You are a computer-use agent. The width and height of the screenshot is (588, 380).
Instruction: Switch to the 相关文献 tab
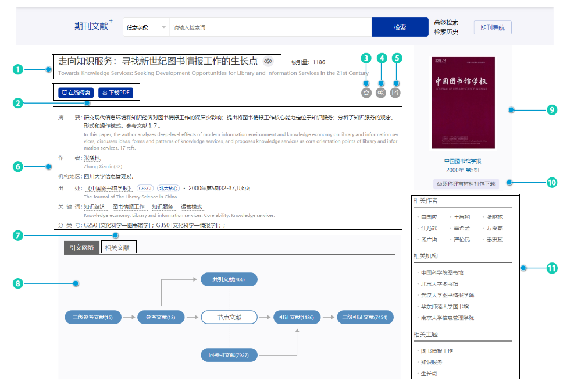(x=119, y=248)
